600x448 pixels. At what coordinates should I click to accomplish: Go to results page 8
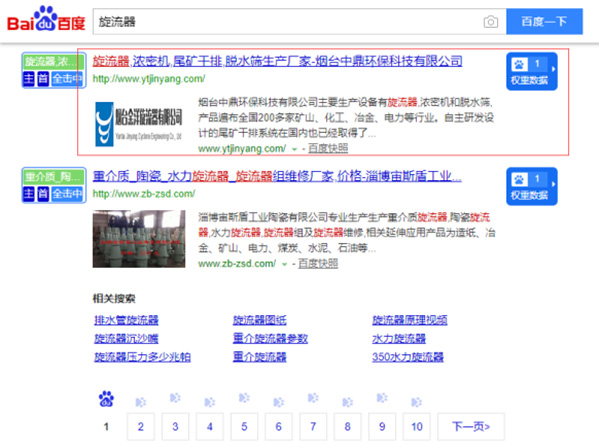click(347, 427)
